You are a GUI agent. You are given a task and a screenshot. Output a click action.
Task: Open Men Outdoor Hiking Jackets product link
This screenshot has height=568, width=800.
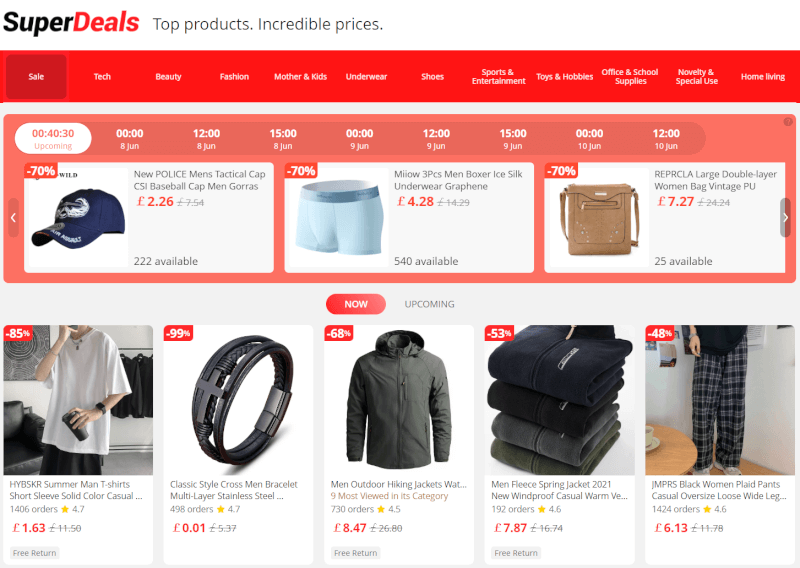pyautogui.click(x=398, y=484)
